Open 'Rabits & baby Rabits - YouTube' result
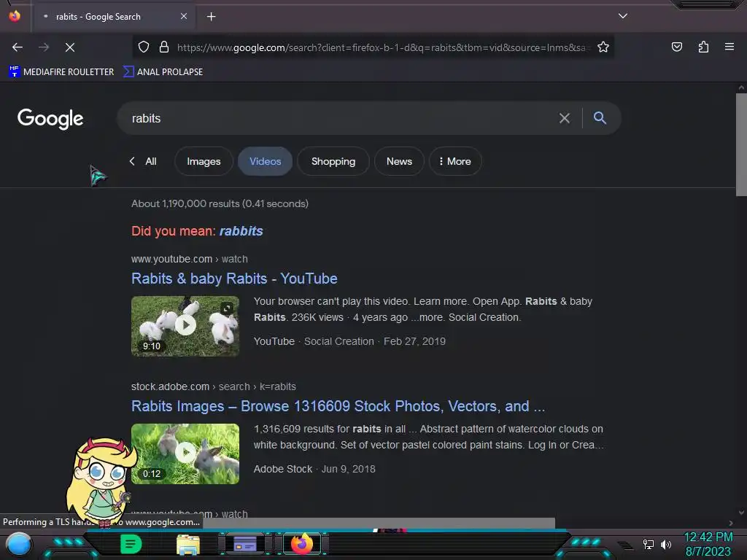 pyautogui.click(x=234, y=279)
